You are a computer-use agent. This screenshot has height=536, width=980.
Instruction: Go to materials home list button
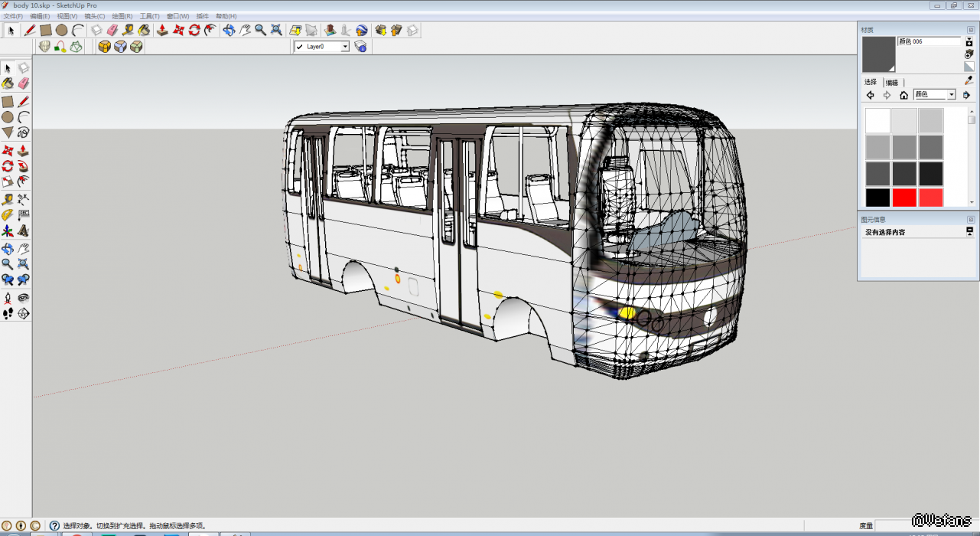(x=903, y=95)
